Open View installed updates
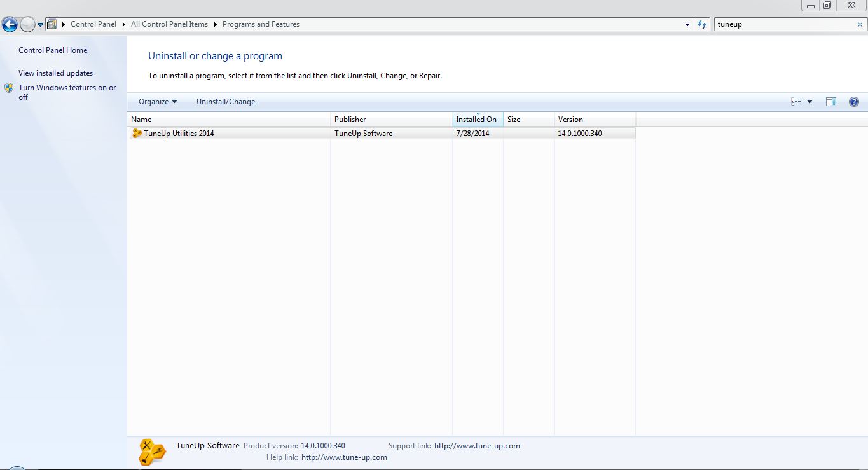868x470 pixels. pyautogui.click(x=55, y=73)
